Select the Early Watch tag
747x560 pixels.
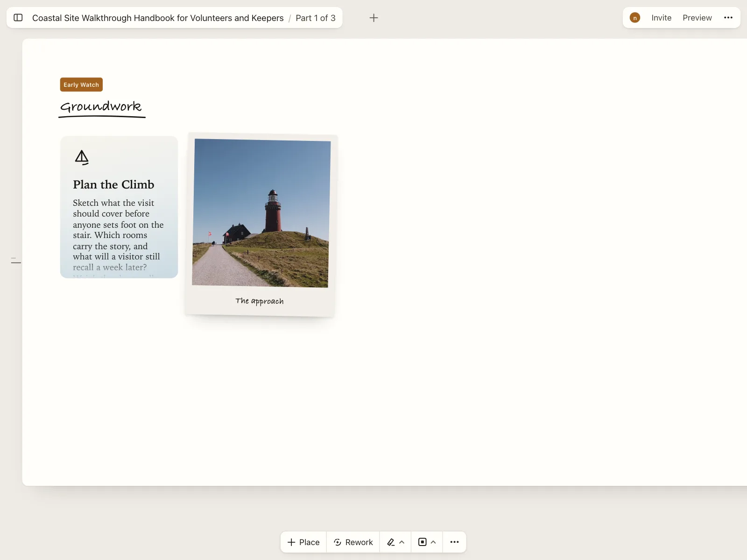point(81,84)
